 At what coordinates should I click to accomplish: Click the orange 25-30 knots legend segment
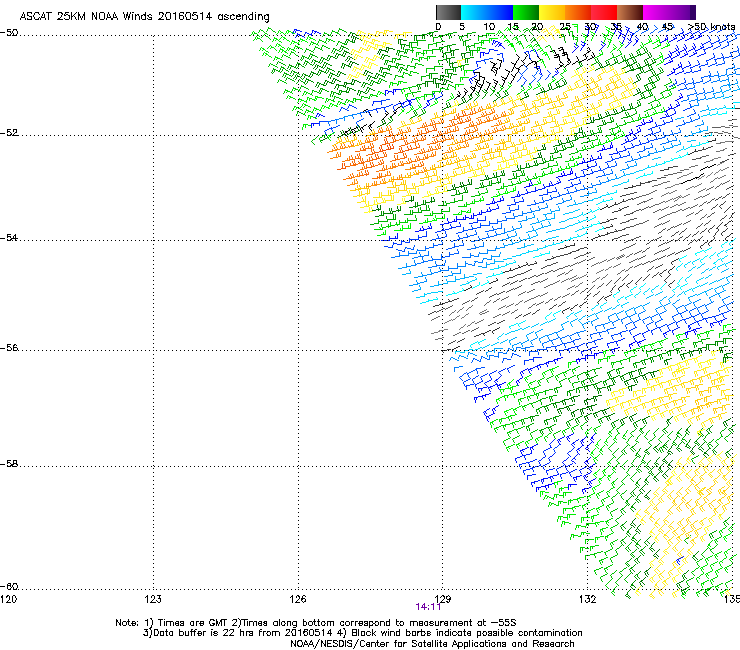pos(578,12)
